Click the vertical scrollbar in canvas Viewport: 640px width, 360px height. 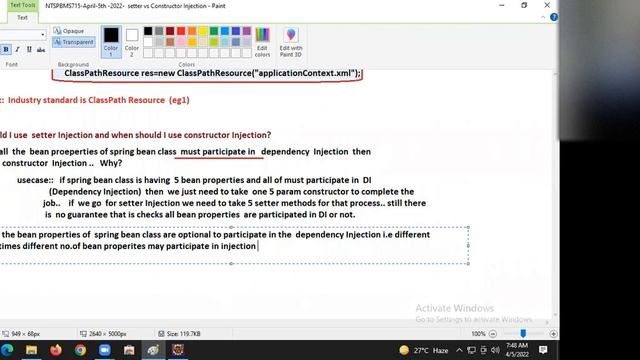coord(556,194)
